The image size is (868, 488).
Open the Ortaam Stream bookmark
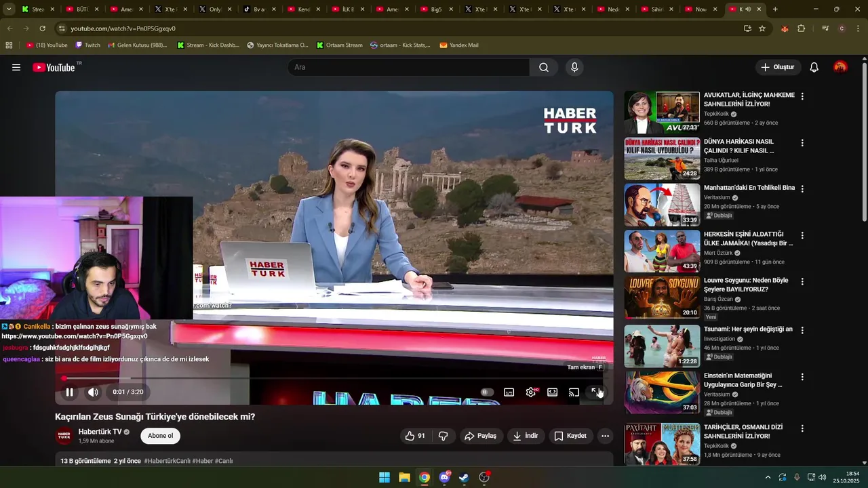click(x=340, y=45)
